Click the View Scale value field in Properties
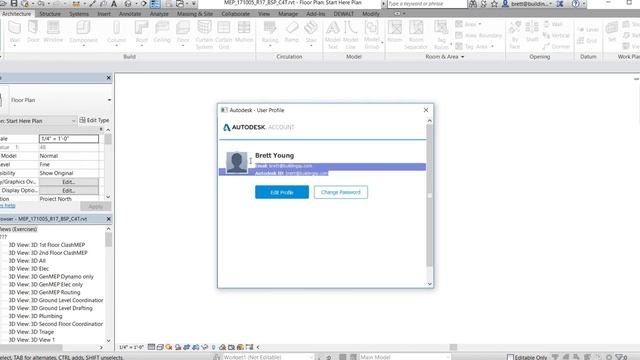The image size is (640, 360). [69, 139]
